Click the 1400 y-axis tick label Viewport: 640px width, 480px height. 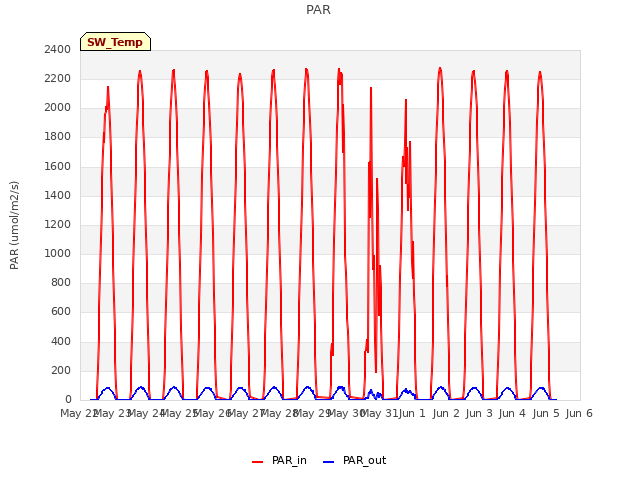(58, 195)
